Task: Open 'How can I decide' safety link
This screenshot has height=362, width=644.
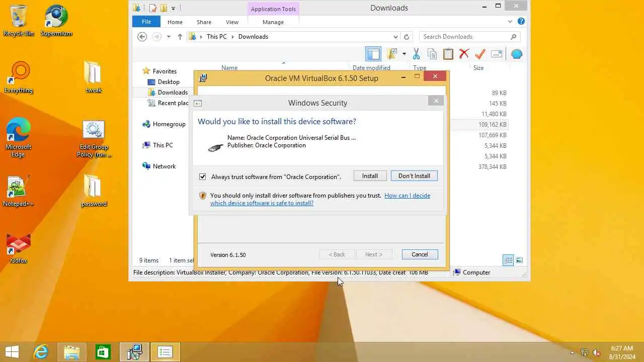Action: pos(320,199)
